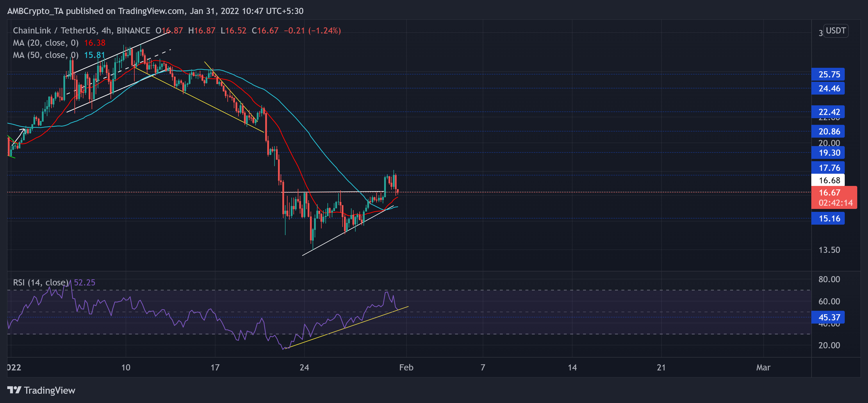Click the Feb label on time axis
The height and width of the screenshot is (403, 868).
tap(406, 367)
